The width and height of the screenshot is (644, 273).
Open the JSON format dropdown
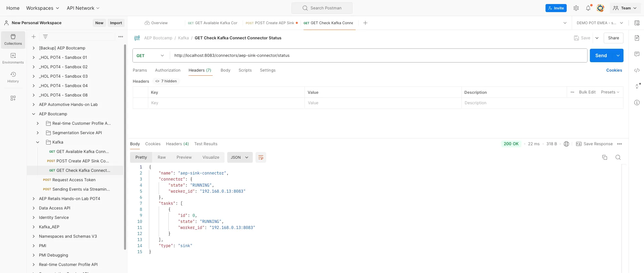pos(240,157)
